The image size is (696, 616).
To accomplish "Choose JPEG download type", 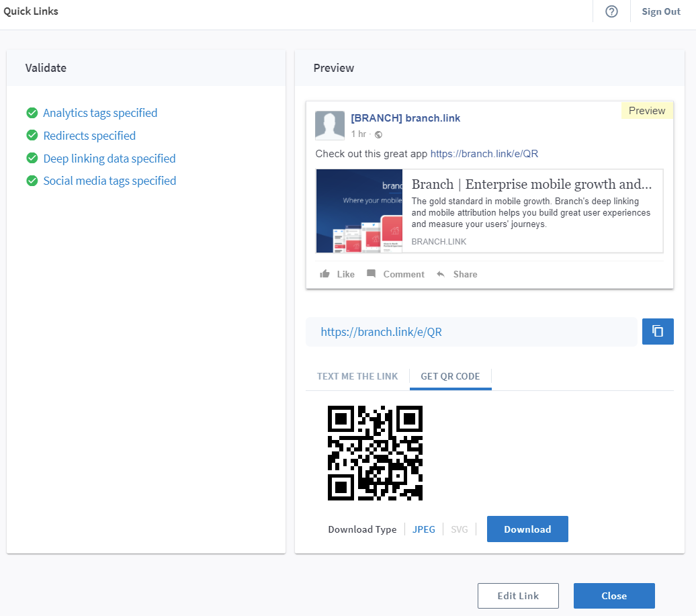I will pyautogui.click(x=423, y=529).
